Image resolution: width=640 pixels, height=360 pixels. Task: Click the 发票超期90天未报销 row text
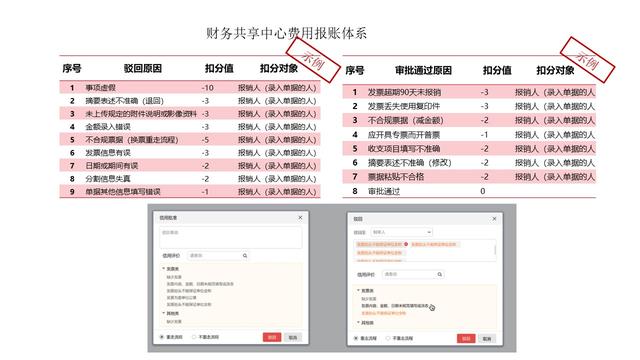coord(404,92)
